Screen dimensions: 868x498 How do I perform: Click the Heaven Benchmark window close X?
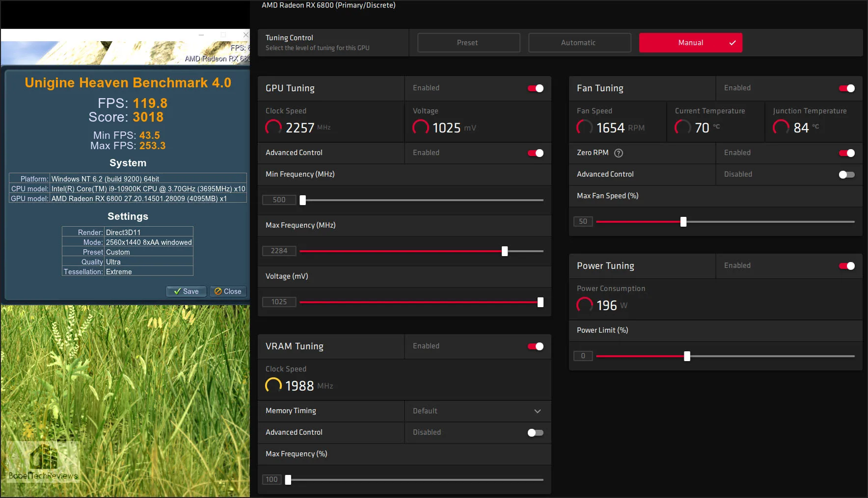point(246,35)
